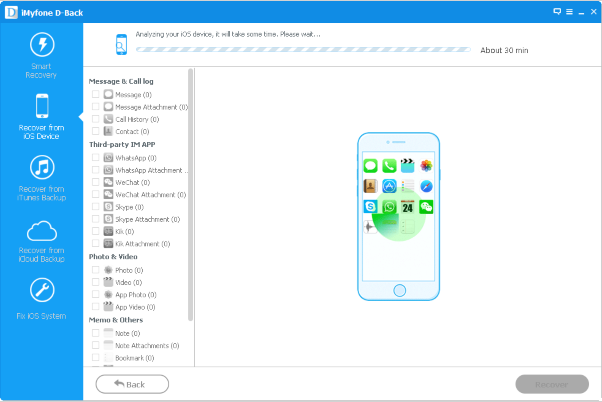The height and width of the screenshot is (402, 602).
Task: Open Fix iOS System tool
Action: pos(41,299)
